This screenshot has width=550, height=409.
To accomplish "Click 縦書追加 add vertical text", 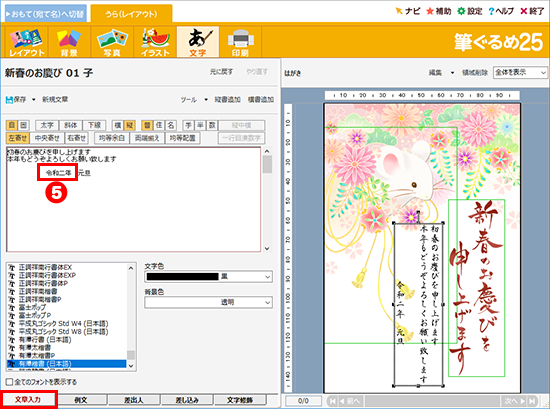I will (228, 100).
